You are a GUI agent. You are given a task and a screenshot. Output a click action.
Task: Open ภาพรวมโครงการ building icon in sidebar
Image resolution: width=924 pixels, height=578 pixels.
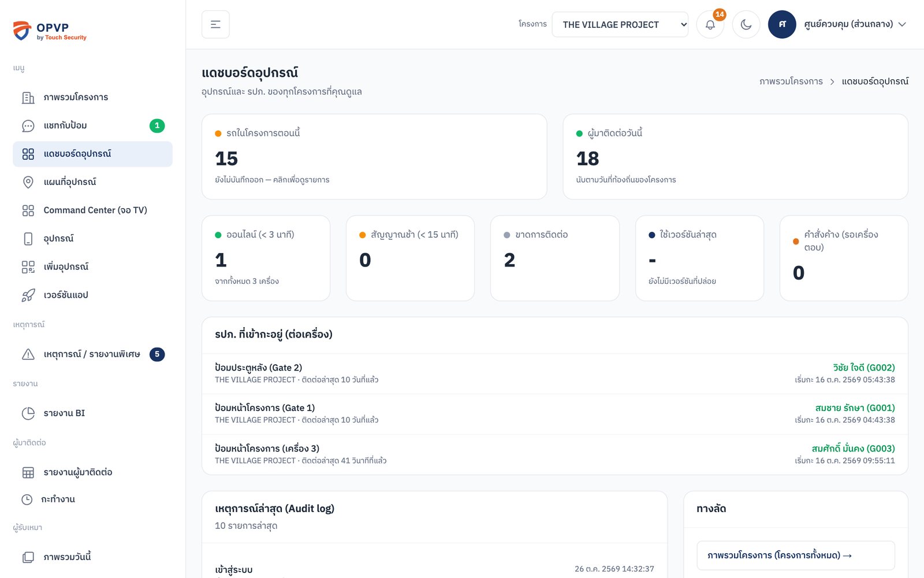pyautogui.click(x=28, y=97)
